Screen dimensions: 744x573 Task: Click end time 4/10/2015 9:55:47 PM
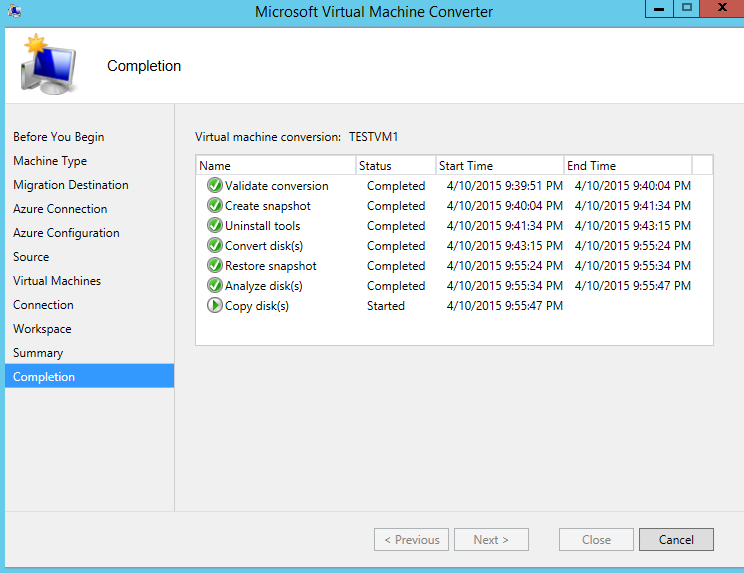pyautogui.click(x=632, y=286)
